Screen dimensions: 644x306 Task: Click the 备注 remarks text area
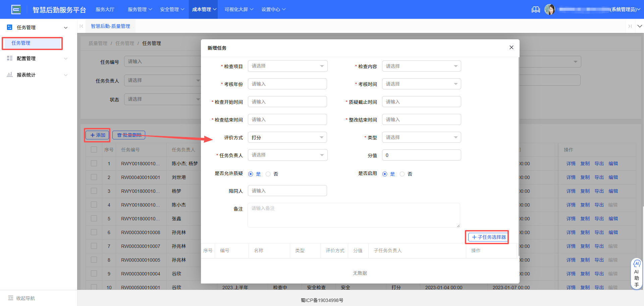click(x=354, y=215)
